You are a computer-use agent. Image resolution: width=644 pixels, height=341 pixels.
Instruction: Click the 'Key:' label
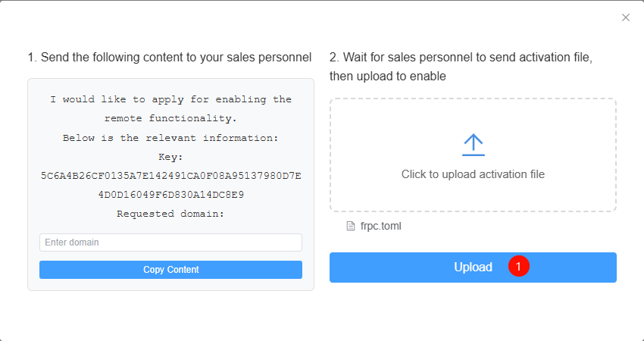[170, 157]
